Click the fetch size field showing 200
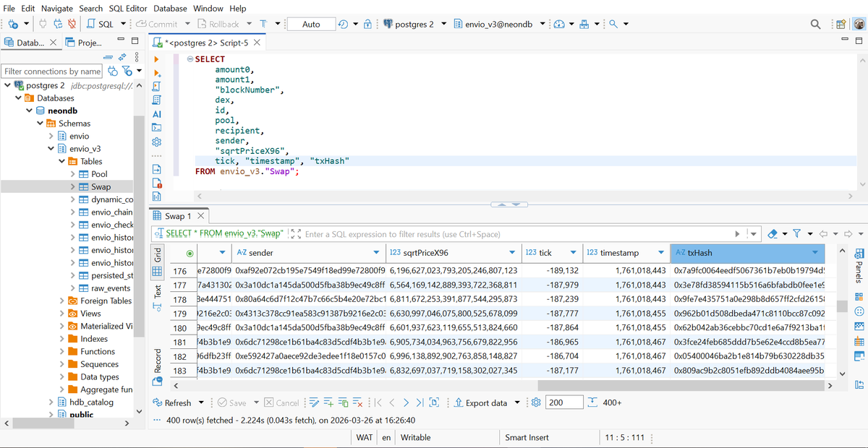The image size is (868, 448). click(564, 402)
